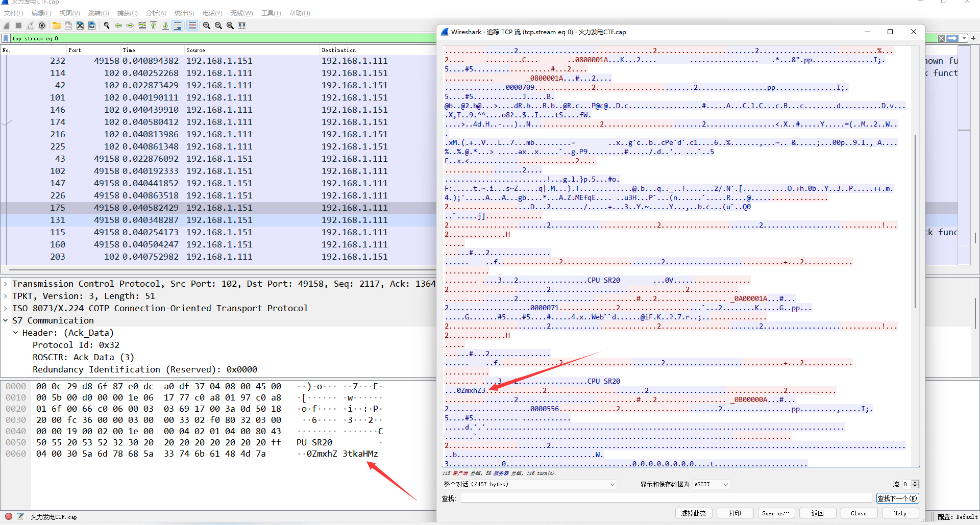Open the display filter history dropdown
This screenshot has width=980, height=525.
(x=964, y=38)
